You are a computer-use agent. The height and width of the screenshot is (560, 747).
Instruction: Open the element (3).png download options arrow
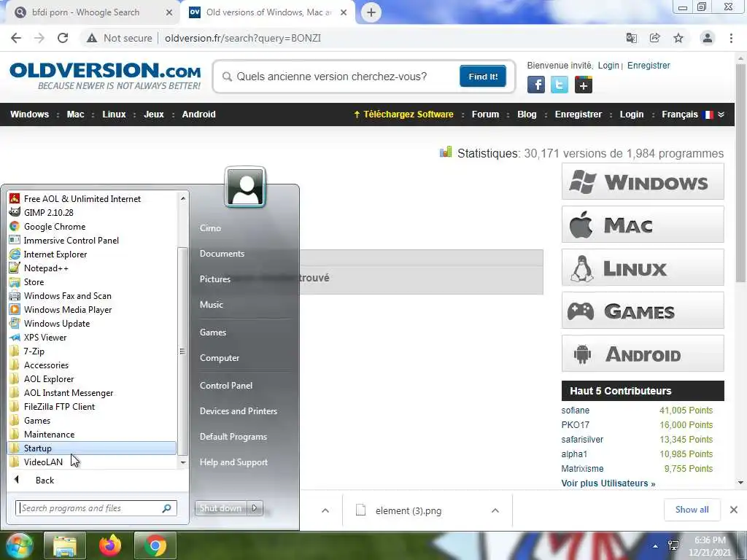click(x=495, y=510)
